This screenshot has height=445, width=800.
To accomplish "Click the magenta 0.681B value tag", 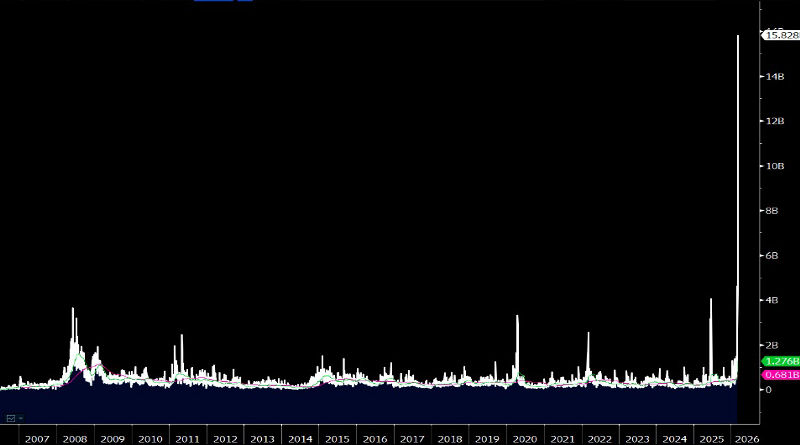I will point(779,375).
